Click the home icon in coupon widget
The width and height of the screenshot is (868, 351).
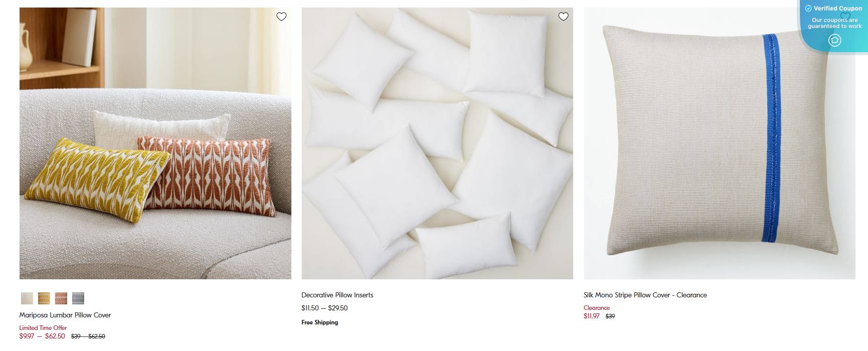tap(835, 40)
